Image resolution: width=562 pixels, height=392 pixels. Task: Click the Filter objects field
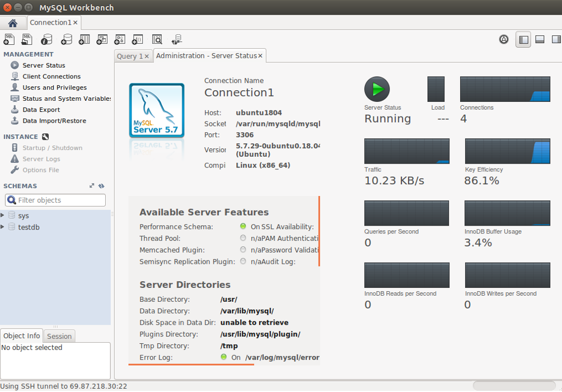coord(55,200)
